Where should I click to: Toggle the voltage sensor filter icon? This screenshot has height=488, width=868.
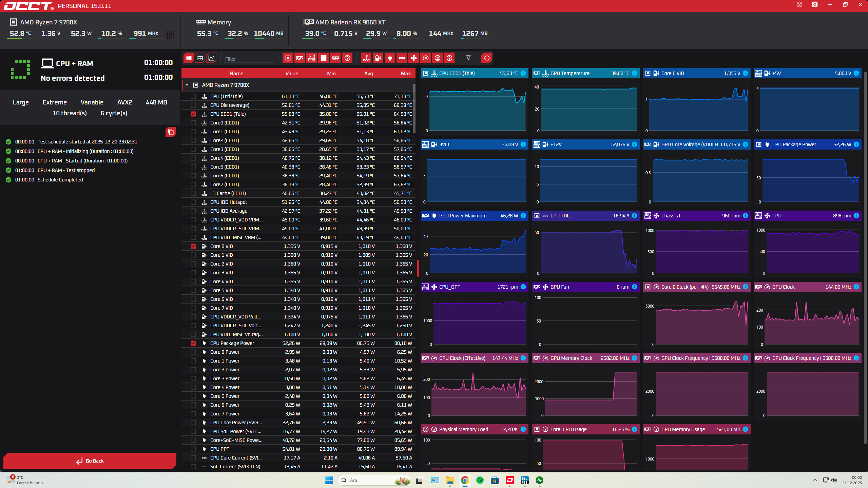tap(378, 58)
